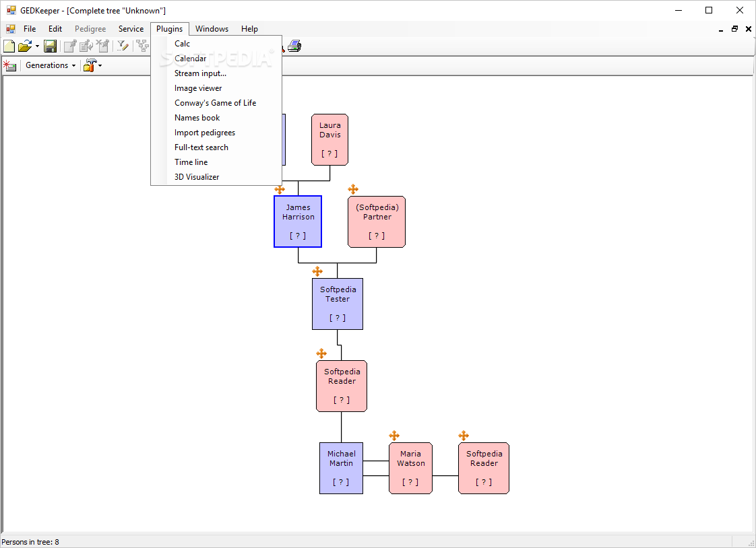Select (Softpedia) Partner person box
Viewport: 756px width, 548px height.
(x=377, y=221)
